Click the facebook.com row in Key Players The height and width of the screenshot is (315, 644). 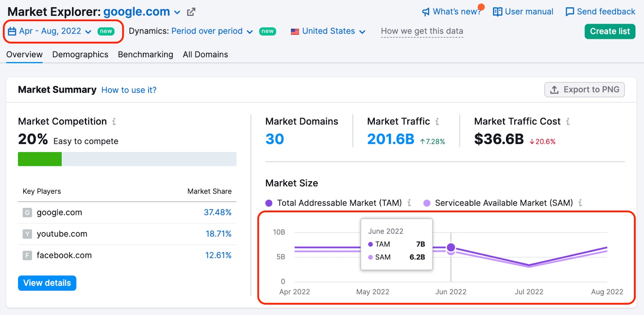[x=127, y=255]
